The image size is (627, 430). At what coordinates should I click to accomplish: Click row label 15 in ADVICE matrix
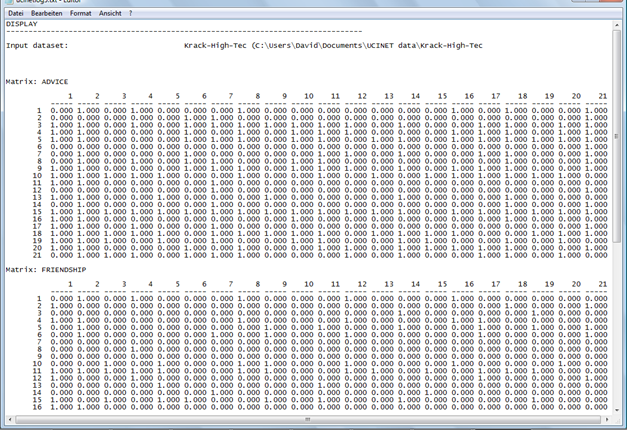click(x=37, y=212)
